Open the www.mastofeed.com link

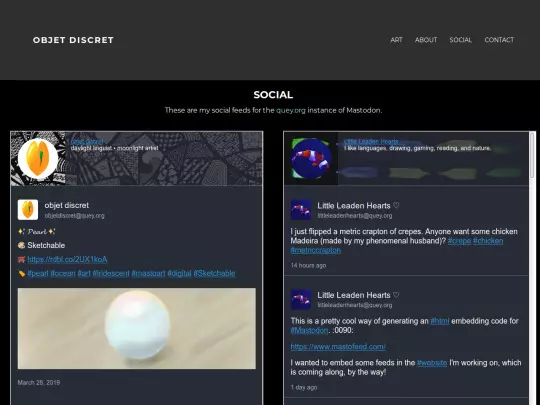coord(338,347)
